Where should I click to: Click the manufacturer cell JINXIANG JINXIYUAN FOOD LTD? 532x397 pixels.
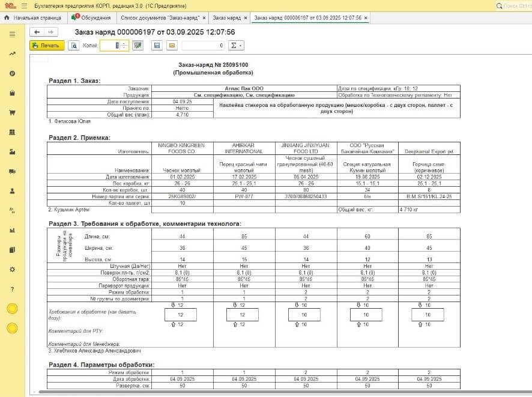306,148
